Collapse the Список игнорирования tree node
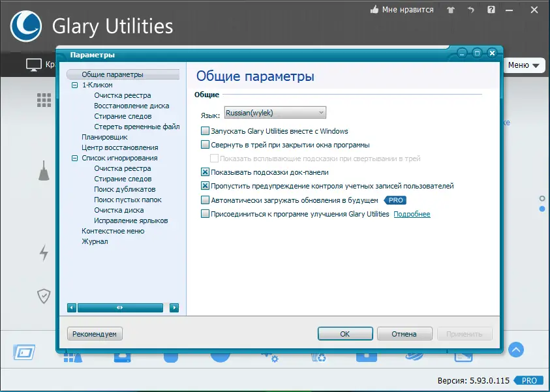This screenshot has width=550, height=392. (x=74, y=158)
